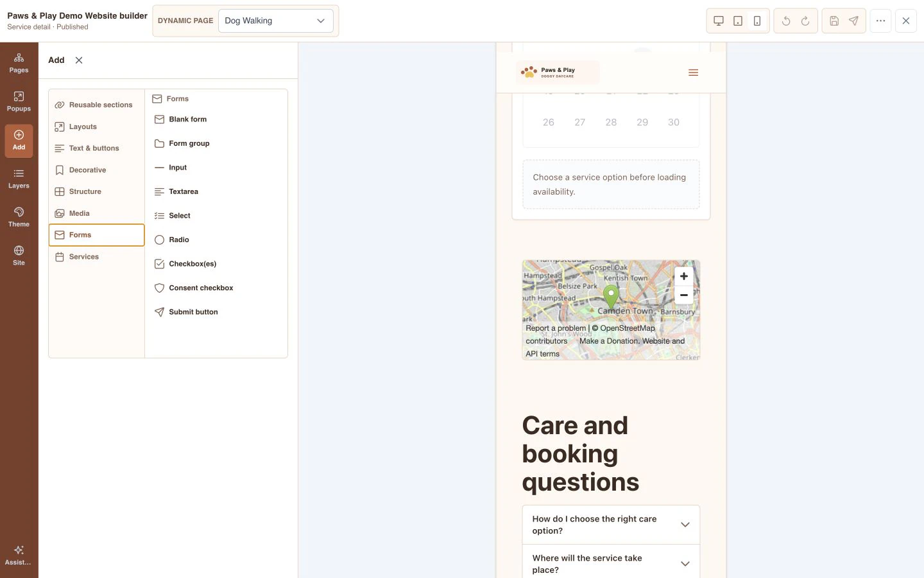
Task: Open the Layers panel
Action: pos(19,179)
